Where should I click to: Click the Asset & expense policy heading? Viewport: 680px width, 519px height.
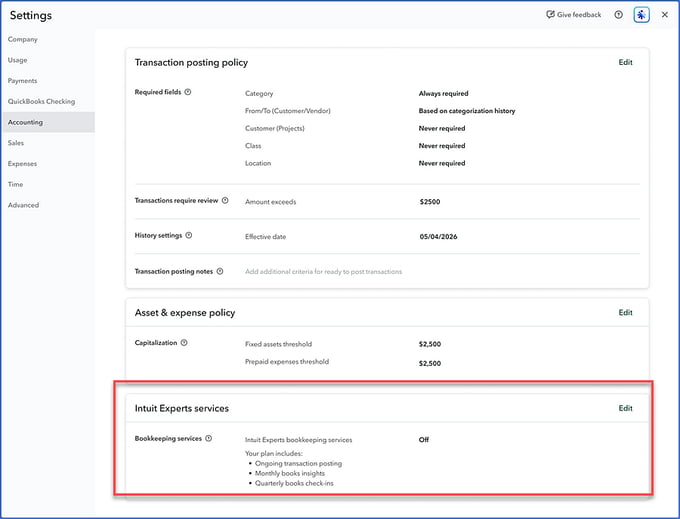pos(185,313)
